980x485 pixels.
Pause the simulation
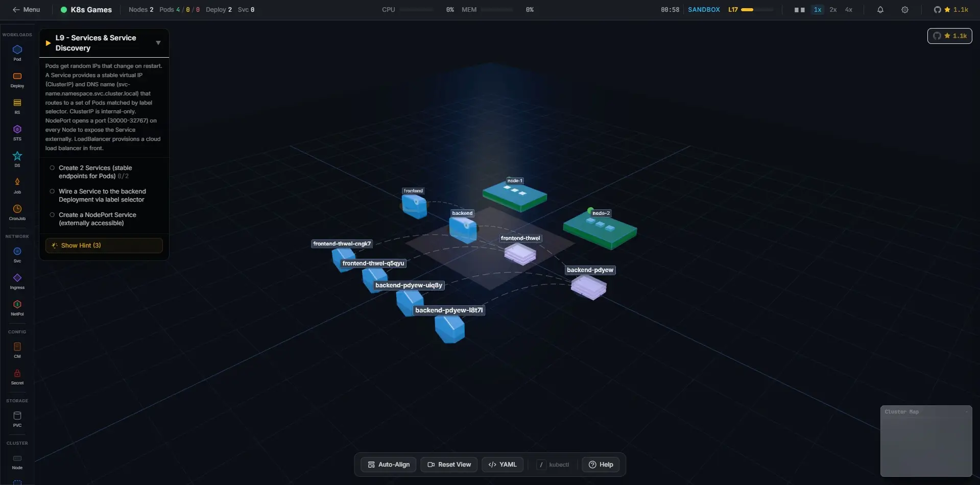click(x=800, y=10)
